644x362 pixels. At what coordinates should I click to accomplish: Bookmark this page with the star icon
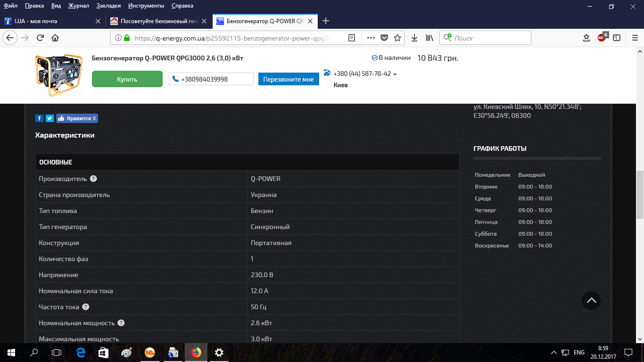tap(397, 38)
